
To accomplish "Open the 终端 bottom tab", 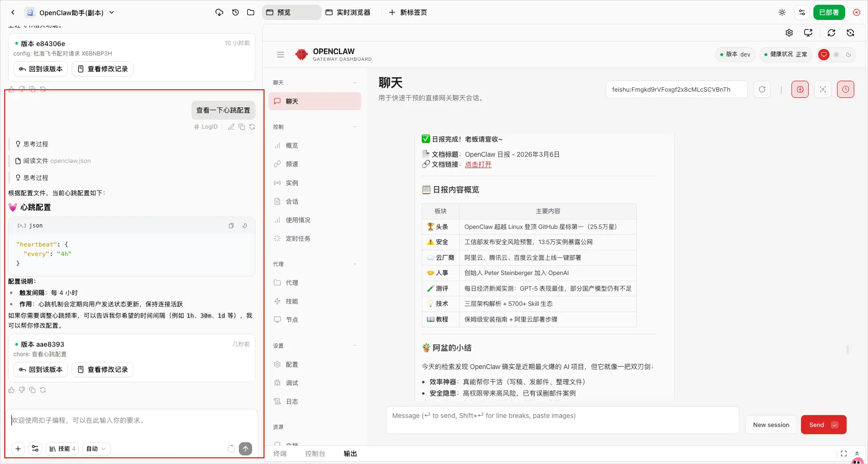I will pyautogui.click(x=280, y=454).
